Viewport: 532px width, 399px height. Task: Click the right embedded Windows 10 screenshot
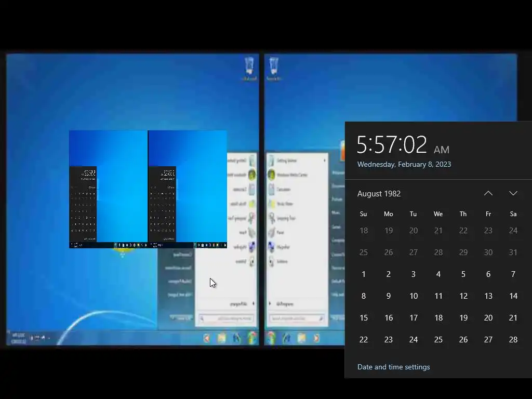(x=188, y=189)
